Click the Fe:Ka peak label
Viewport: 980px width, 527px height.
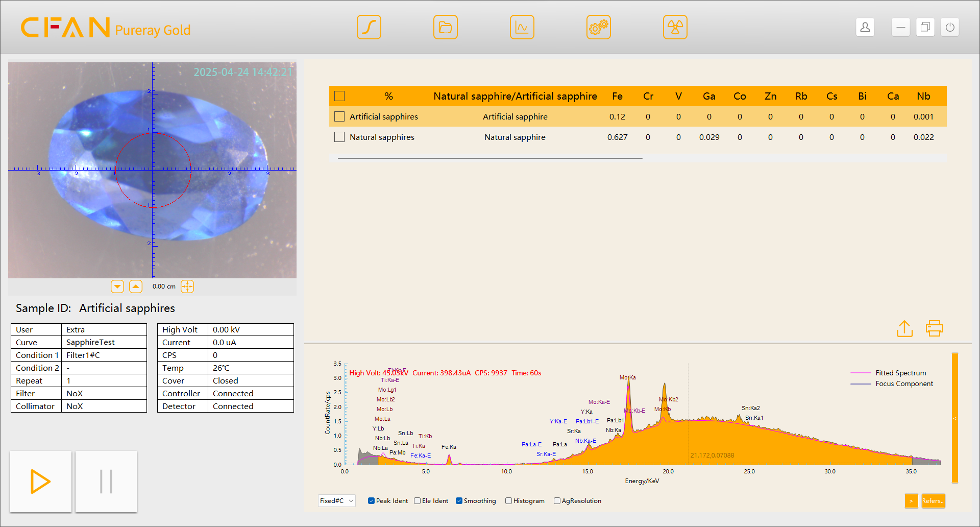tap(449, 447)
